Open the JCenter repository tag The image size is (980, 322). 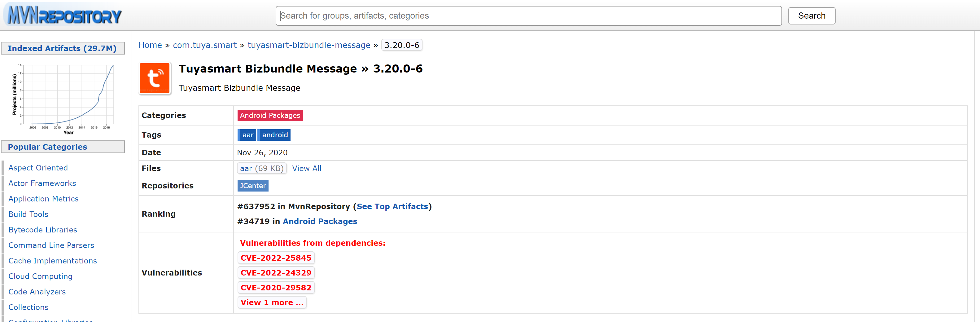[253, 186]
